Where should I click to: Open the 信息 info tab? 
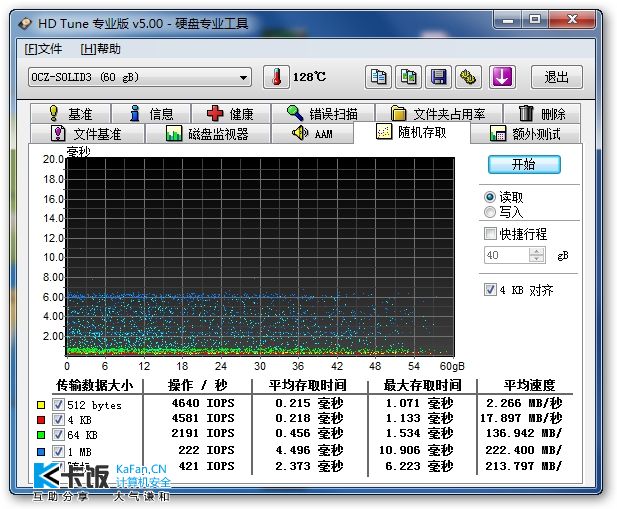151,114
